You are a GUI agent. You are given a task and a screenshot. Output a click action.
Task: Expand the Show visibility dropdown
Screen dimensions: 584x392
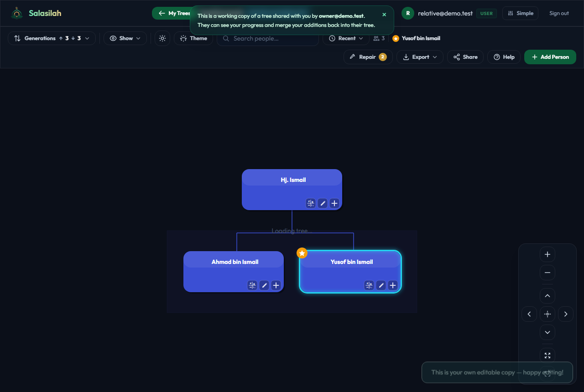tap(125, 38)
